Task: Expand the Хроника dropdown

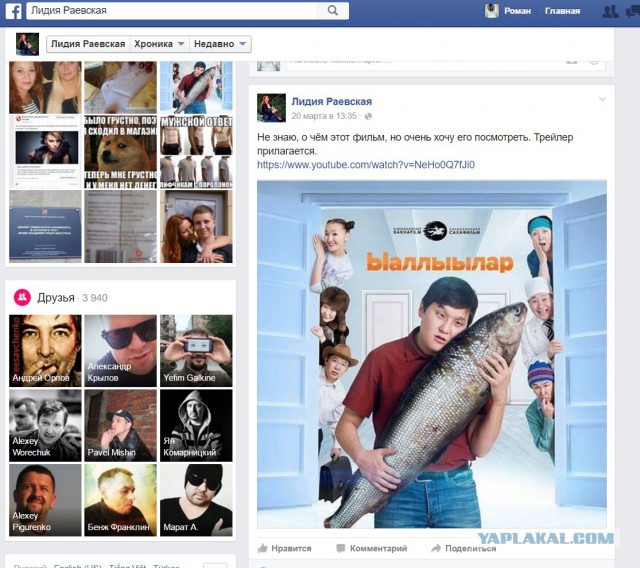Action: click(x=160, y=44)
